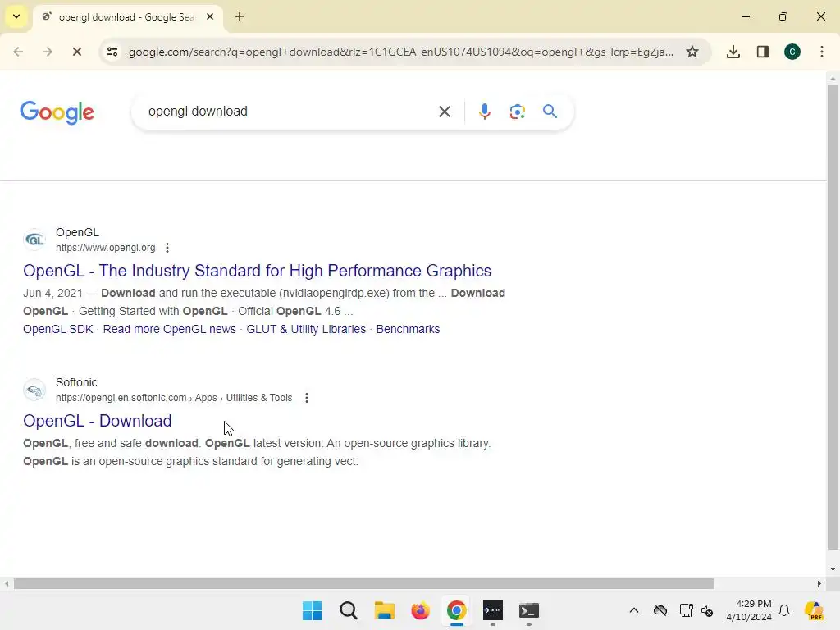Open the notifications bell
This screenshot has height=630, width=840.
pos(784,610)
